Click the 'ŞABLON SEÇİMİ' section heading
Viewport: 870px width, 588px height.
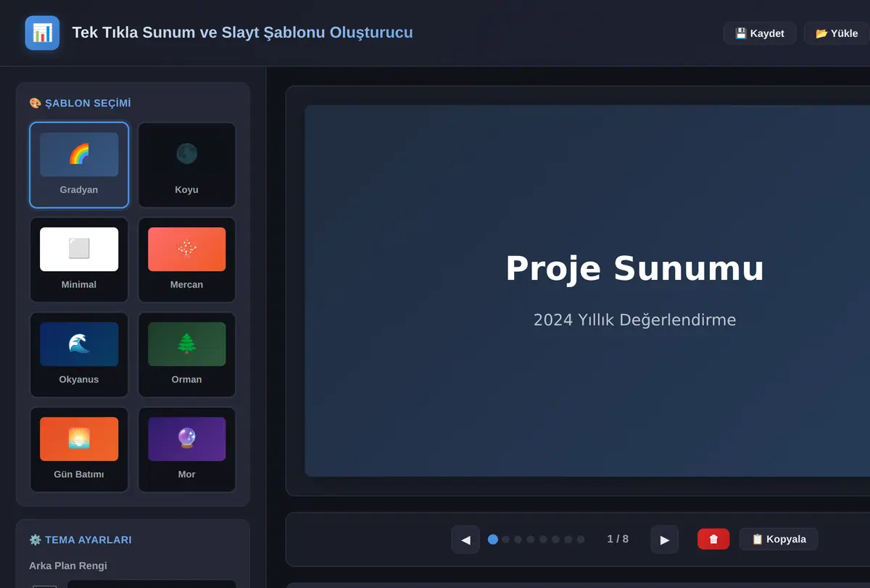[80, 104]
